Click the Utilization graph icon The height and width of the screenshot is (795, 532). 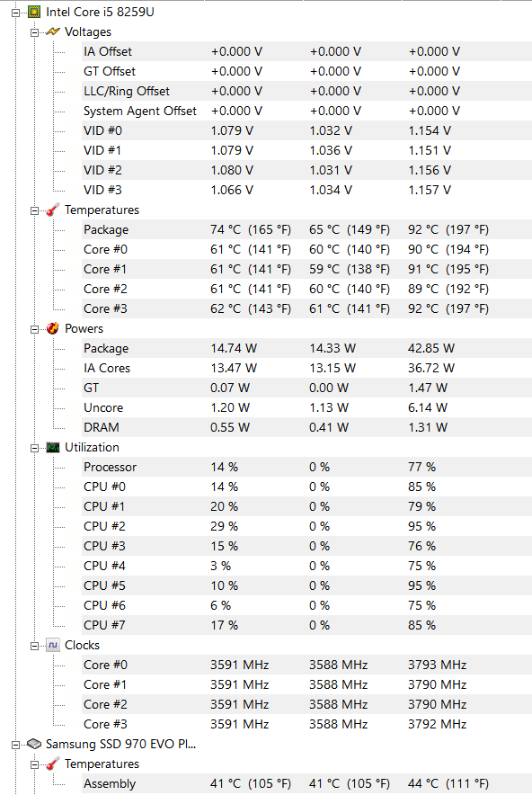(x=53, y=447)
